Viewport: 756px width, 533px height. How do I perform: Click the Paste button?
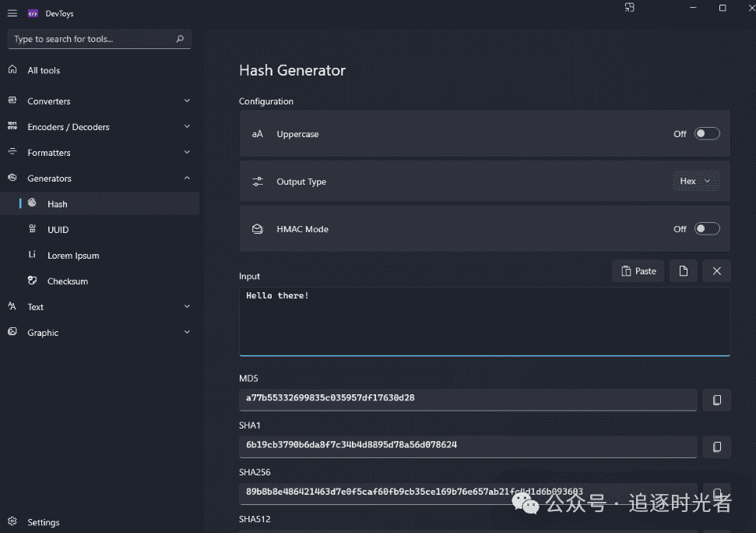coord(638,271)
